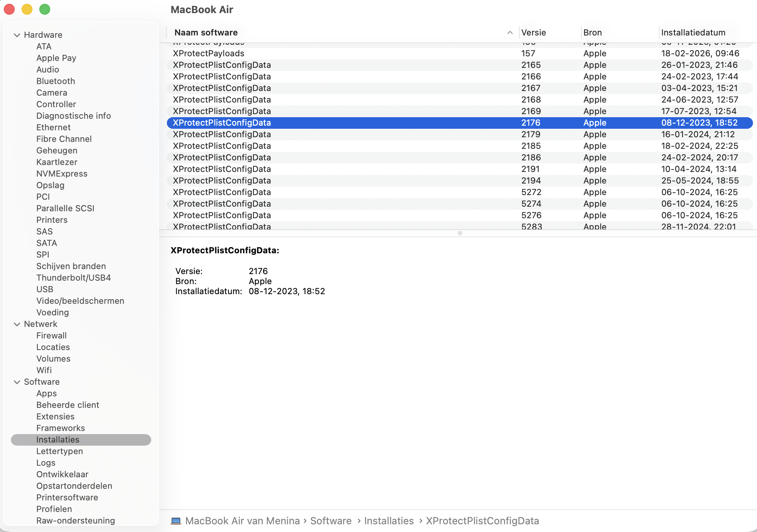Click the MacBook computer icon in path bar
Image resolution: width=757 pixels, height=532 pixels.
[176, 521]
